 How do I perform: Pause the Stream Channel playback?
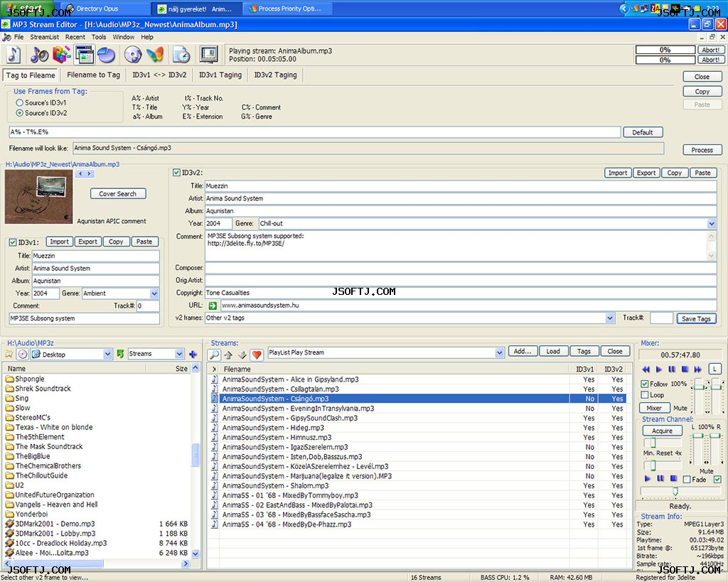click(660, 478)
